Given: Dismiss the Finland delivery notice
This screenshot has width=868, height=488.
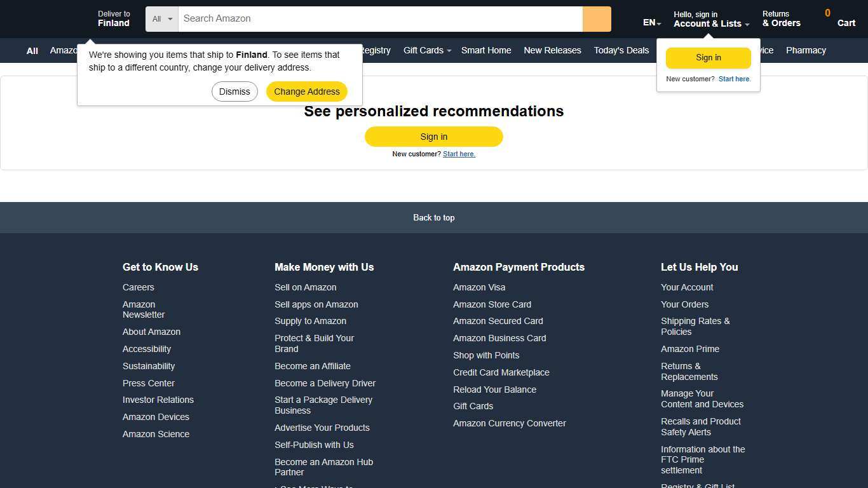Looking at the screenshot, I should pyautogui.click(x=234, y=91).
